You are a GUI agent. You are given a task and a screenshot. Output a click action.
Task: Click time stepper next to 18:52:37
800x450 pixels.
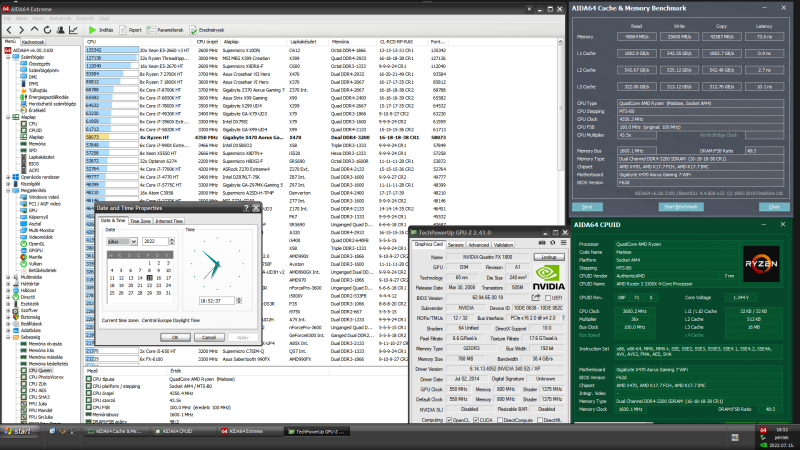[x=239, y=301]
